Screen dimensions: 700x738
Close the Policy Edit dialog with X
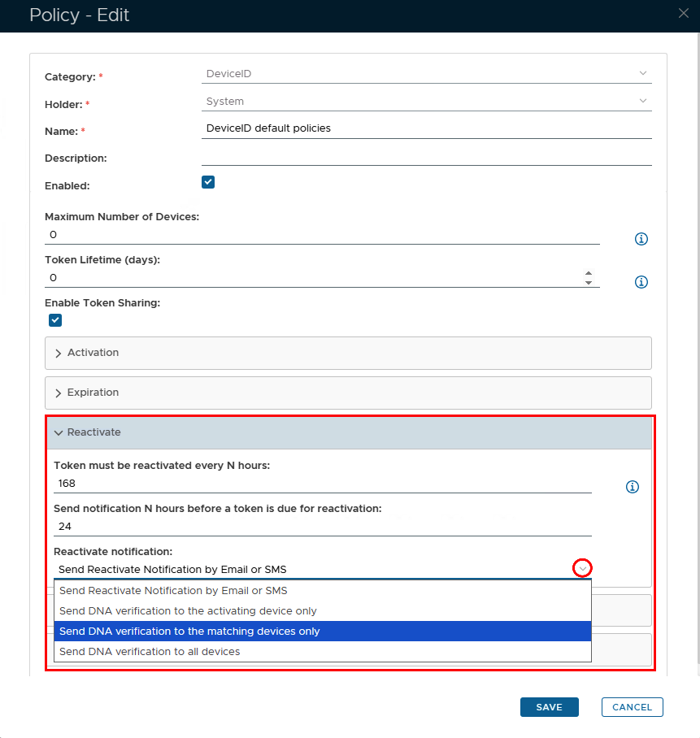[684, 12]
